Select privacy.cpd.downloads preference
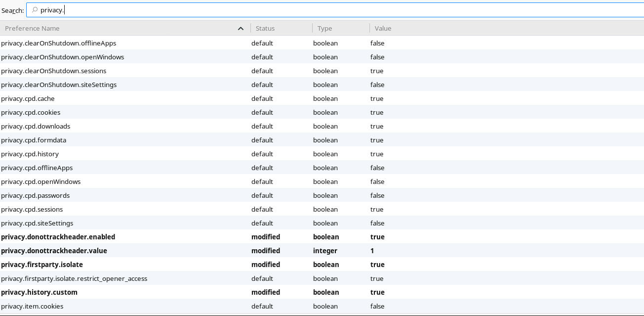This screenshot has height=316, width=644. pos(36,126)
